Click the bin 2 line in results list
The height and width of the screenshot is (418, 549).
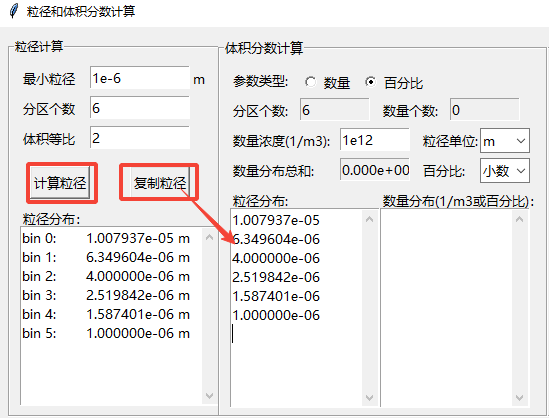106,276
